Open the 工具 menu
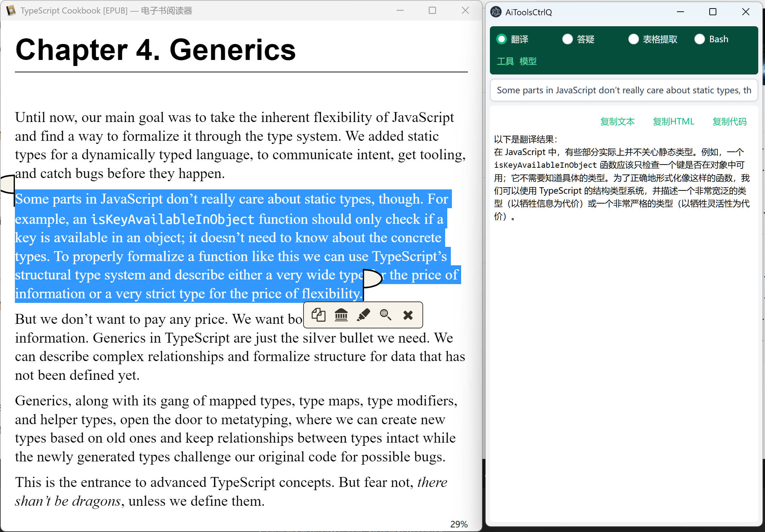 tap(505, 61)
